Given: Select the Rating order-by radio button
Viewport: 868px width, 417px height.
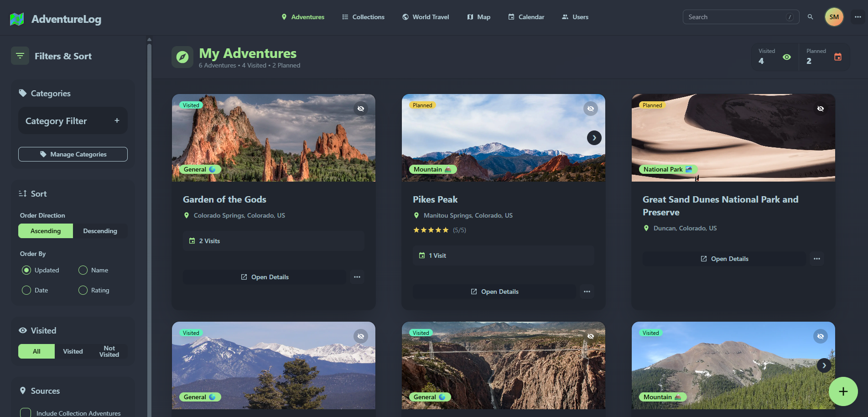Looking at the screenshot, I should 83,290.
